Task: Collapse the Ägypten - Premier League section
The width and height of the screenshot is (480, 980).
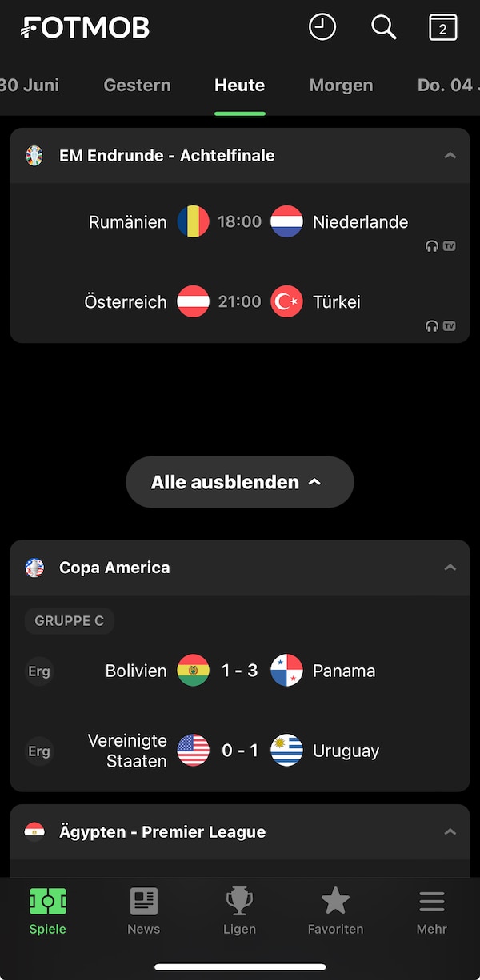Action: (x=450, y=831)
